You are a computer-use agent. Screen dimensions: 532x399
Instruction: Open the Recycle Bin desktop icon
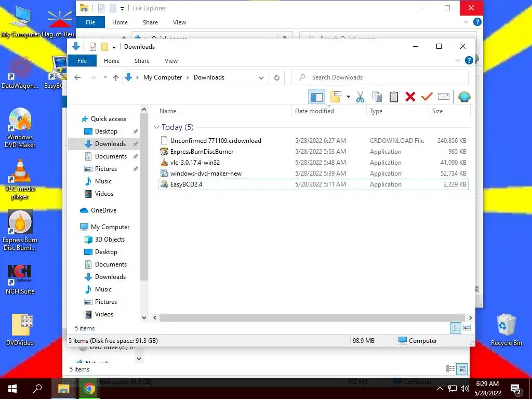(506, 329)
